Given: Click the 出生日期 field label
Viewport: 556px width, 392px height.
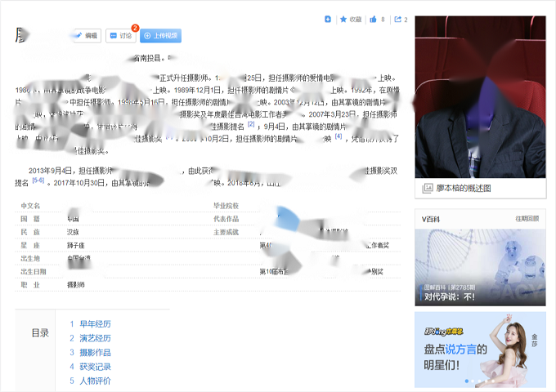Looking at the screenshot, I should 34,272.
